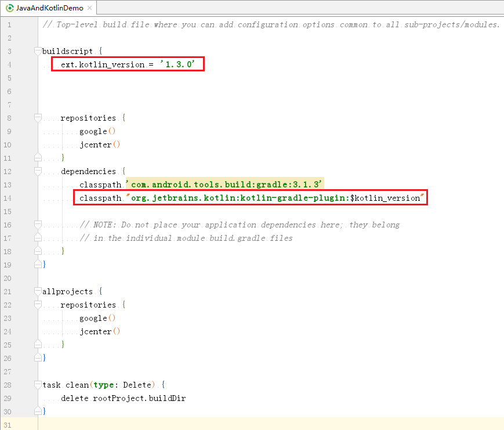Viewport: 504px width, 430px height.
Task: Close the JavaAndKotlinDemo editor tab
Action: [90, 9]
